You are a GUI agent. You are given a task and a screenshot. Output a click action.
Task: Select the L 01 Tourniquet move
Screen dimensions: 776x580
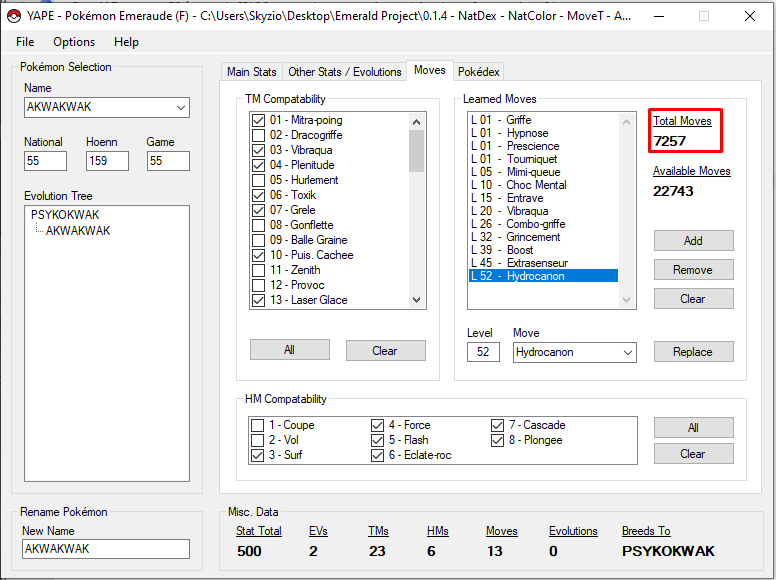543,159
